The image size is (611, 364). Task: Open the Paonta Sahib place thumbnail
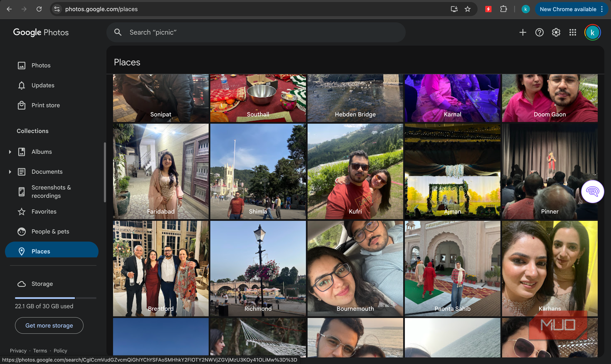click(453, 269)
